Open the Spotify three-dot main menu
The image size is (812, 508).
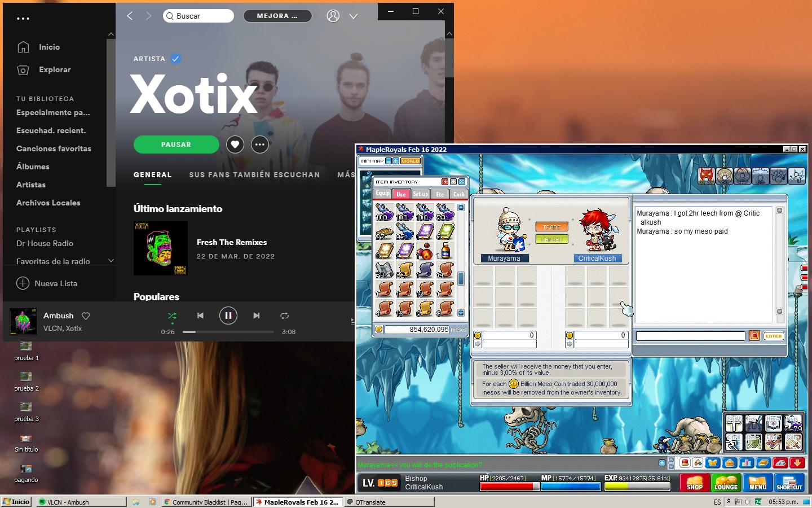[x=23, y=19]
